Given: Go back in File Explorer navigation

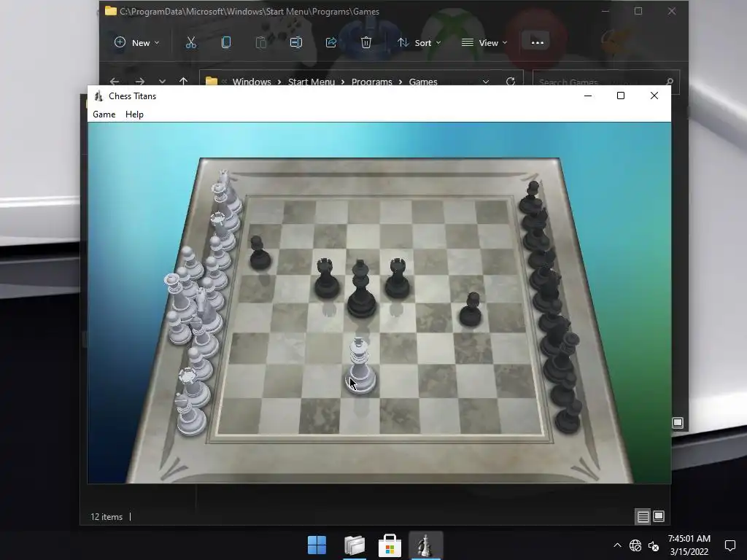Looking at the screenshot, I should tap(115, 82).
